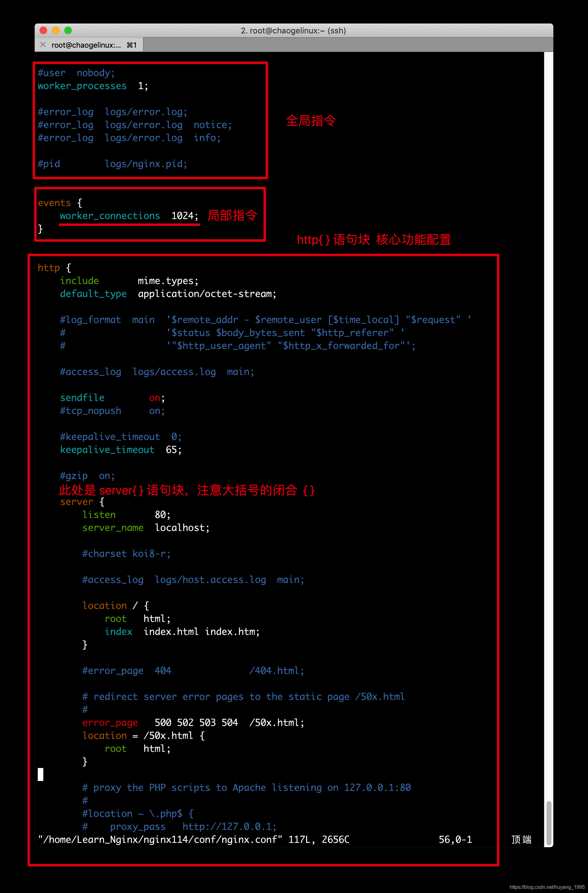Click the 'index' directive
The height and width of the screenshot is (893, 588).
(x=119, y=632)
